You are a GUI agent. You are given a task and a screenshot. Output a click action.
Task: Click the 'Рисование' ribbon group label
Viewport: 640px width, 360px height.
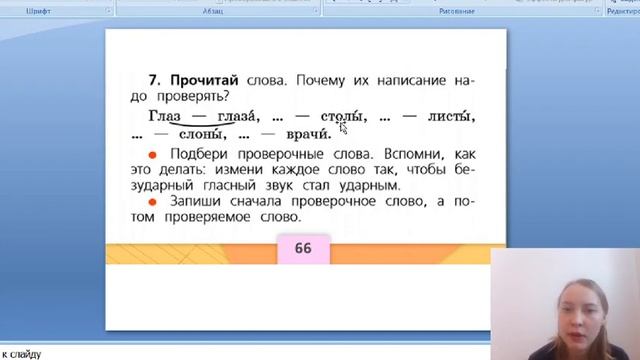click(x=457, y=11)
